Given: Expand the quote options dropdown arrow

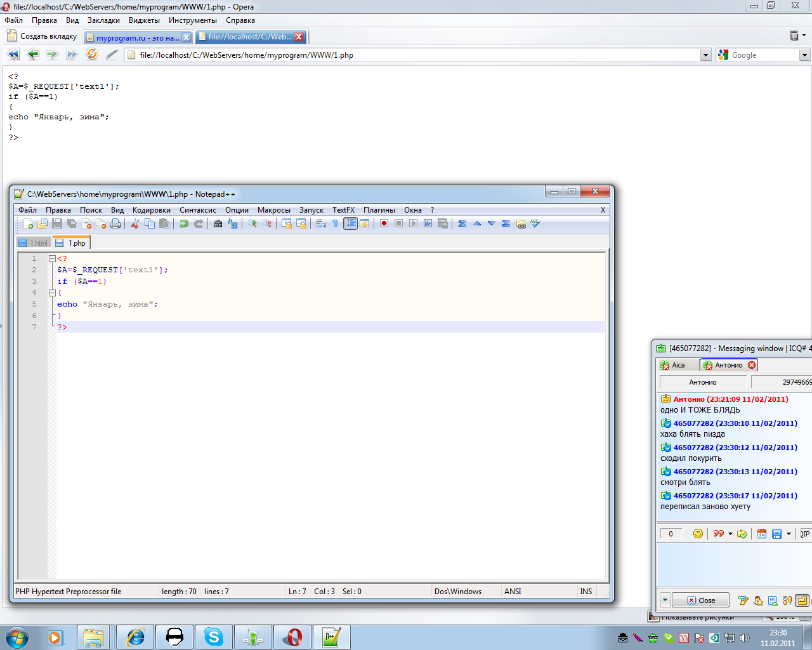Looking at the screenshot, I should [730, 534].
